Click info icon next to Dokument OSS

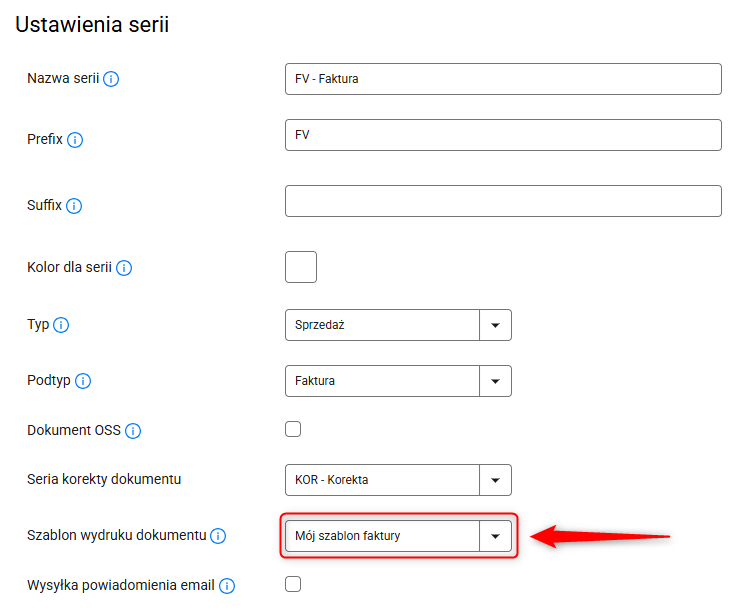pos(133,431)
